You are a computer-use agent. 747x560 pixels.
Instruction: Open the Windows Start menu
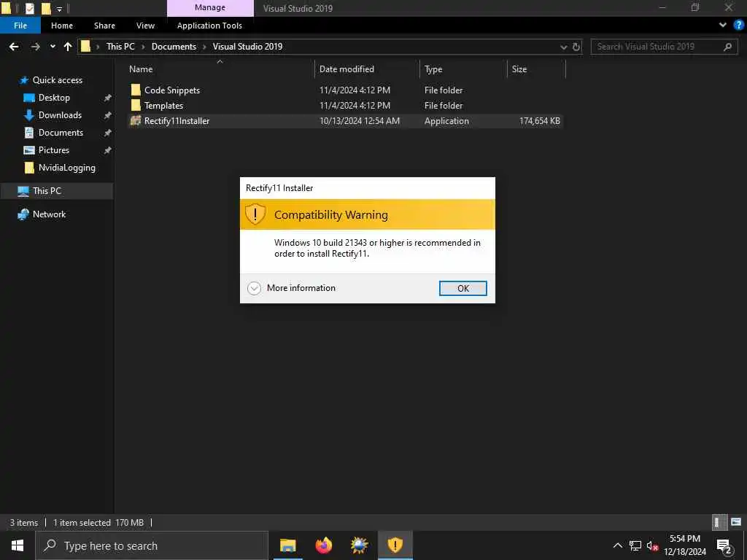pyautogui.click(x=18, y=545)
